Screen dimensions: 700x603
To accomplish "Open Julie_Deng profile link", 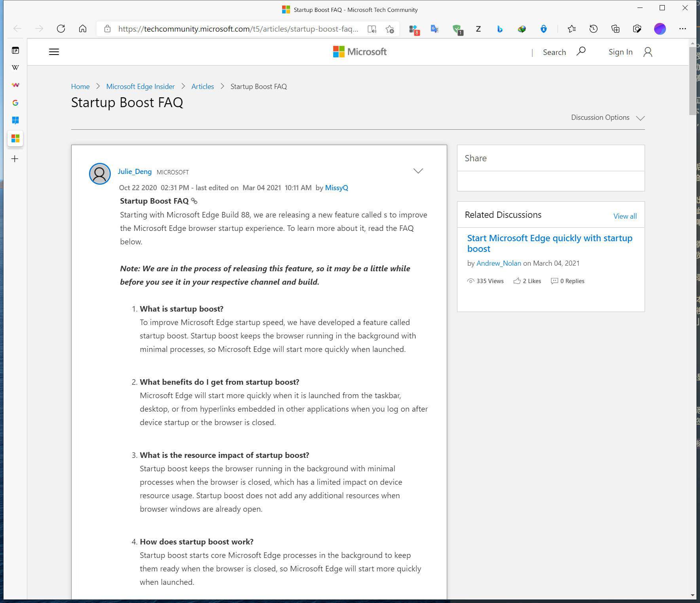I will 135,172.
